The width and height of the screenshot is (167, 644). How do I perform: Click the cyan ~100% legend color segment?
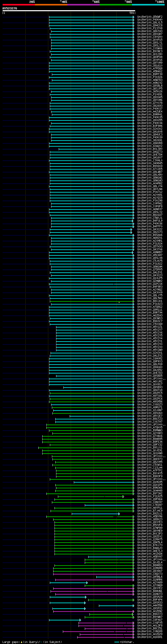148,5
